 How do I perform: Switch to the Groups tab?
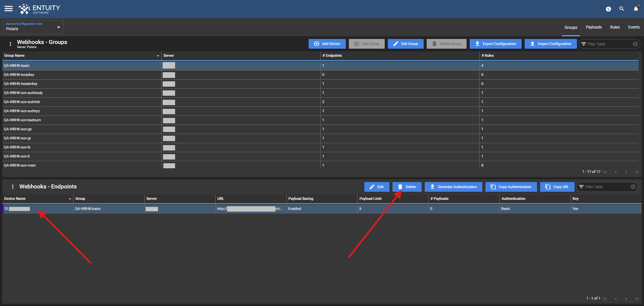(x=571, y=28)
